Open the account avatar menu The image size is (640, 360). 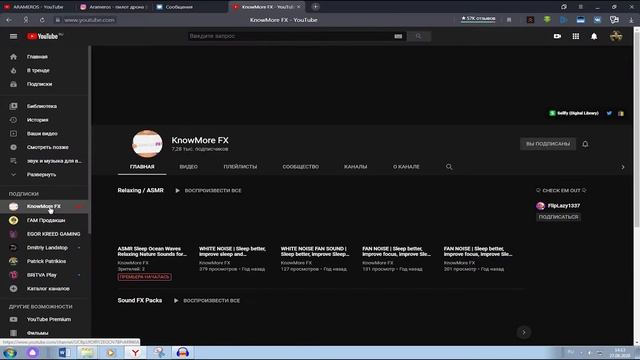pyautogui.click(x=616, y=36)
